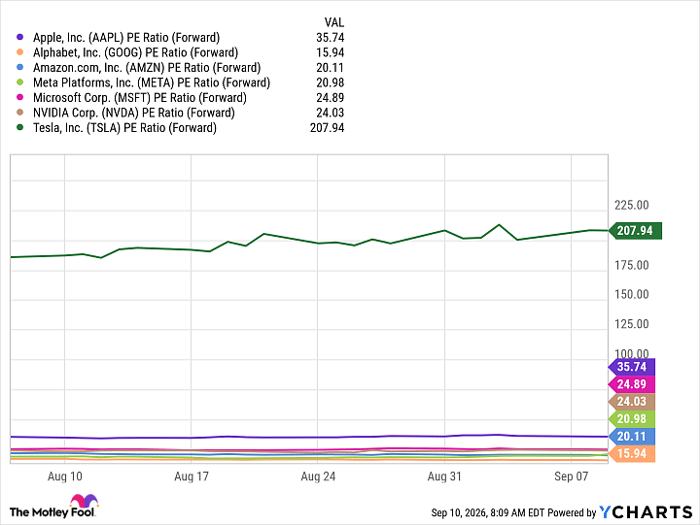Click the light green Meta legend dot
This screenshot has width=700, height=525.
pyautogui.click(x=20, y=82)
